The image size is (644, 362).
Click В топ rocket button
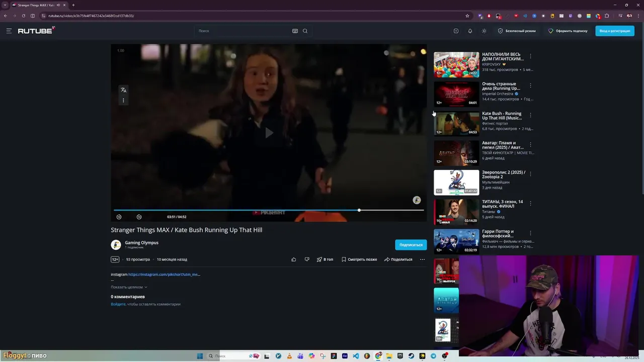[x=325, y=259]
